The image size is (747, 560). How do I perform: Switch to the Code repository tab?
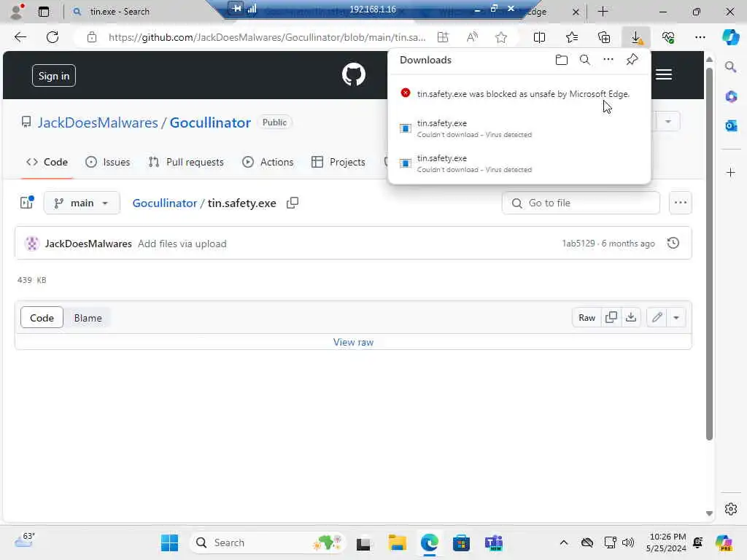coord(47,163)
